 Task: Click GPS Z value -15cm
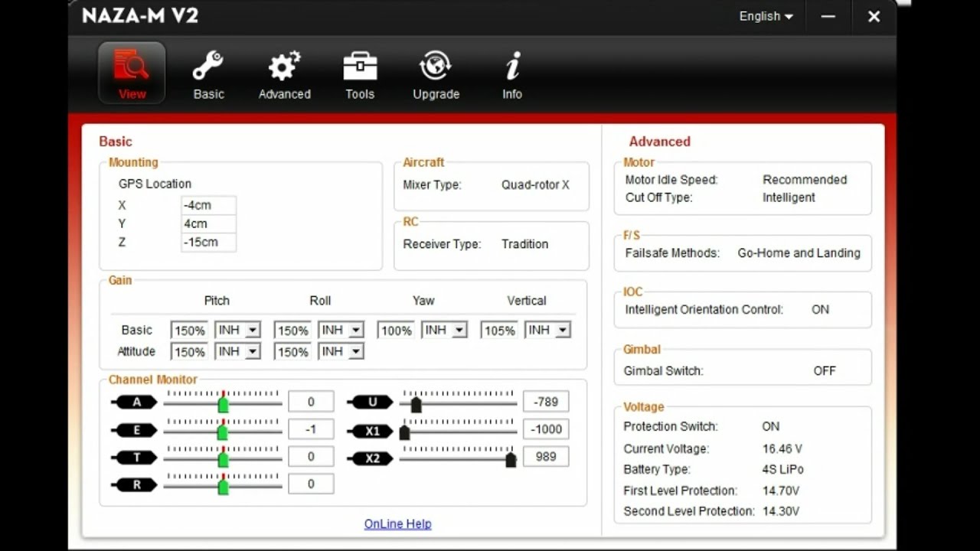tap(208, 242)
